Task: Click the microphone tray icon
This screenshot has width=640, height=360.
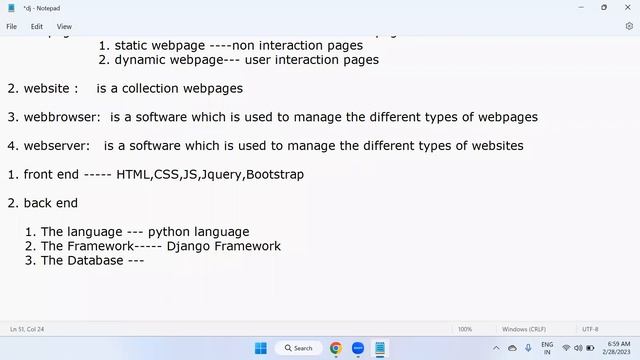Action: pos(528,348)
